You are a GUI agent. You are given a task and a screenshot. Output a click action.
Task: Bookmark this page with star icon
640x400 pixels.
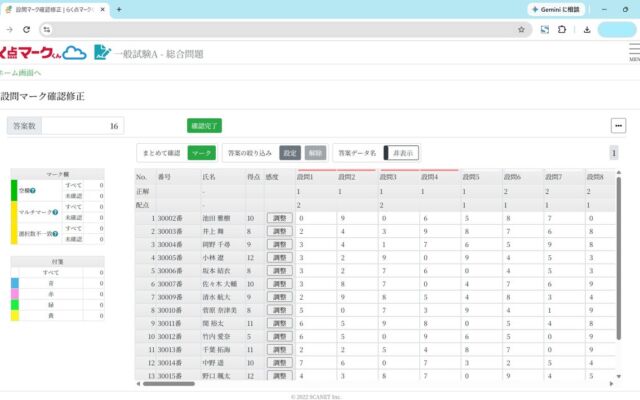click(521, 29)
